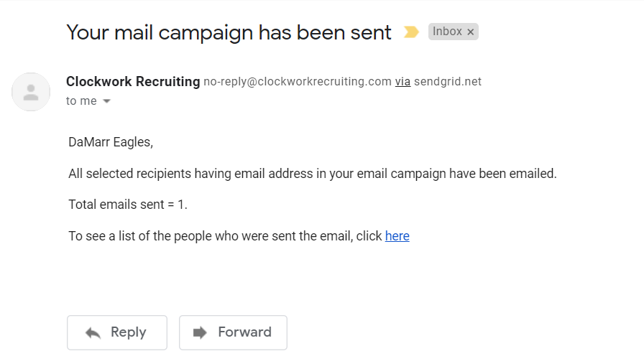This screenshot has height=356, width=644.
Task: Click the curved reply arrow icon
Action: pos(93,332)
